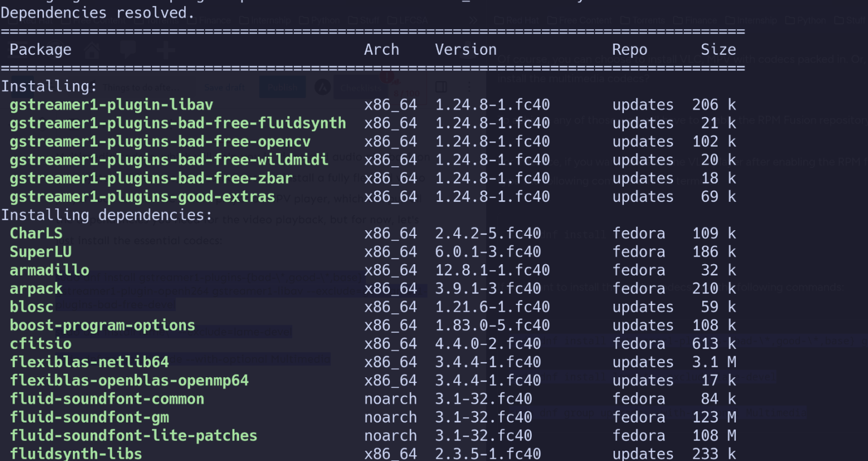The height and width of the screenshot is (461, 868).
Task: Click the Publish button
Action: click(x=283, y=87)
